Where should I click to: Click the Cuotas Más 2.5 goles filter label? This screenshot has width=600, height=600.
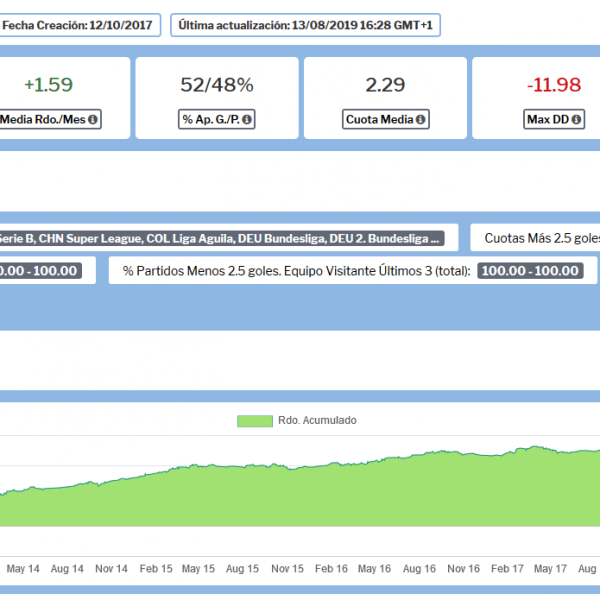click(x=542, y=238)
